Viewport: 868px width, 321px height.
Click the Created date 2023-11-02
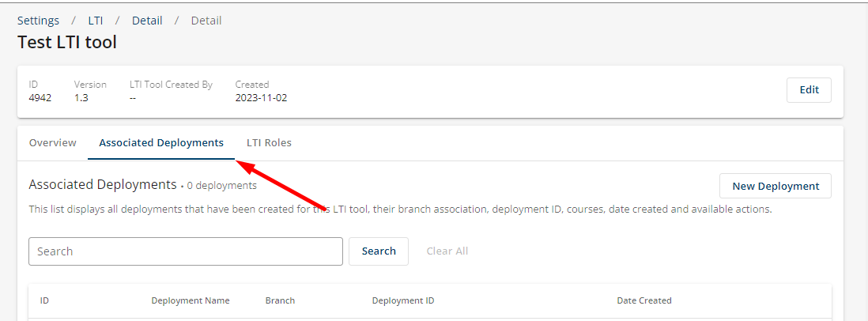point(262,98)
